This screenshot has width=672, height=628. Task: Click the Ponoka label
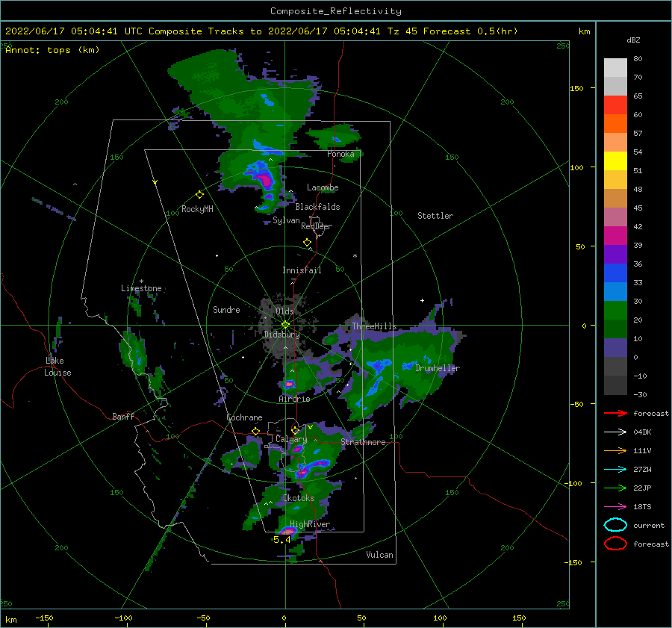(340, 154)
